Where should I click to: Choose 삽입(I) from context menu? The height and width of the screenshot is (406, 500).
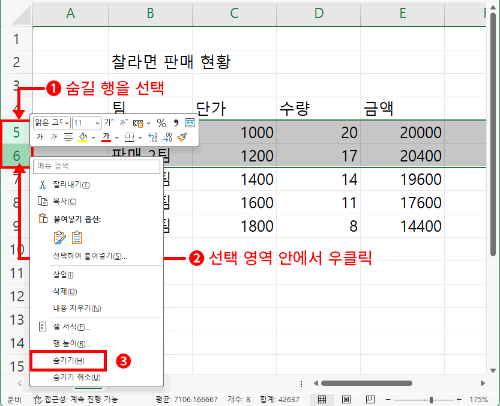point(96,275)
